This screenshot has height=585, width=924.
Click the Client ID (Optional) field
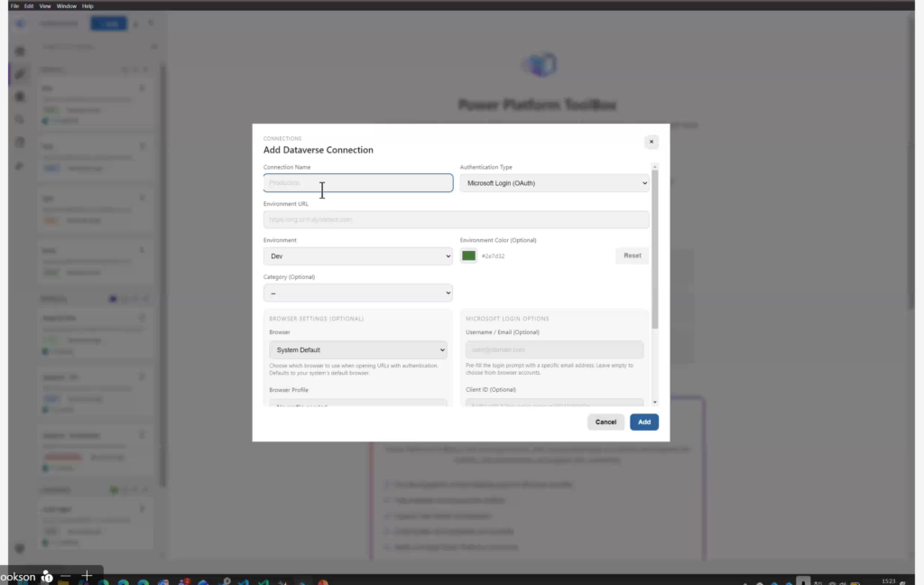coord(554,403)
